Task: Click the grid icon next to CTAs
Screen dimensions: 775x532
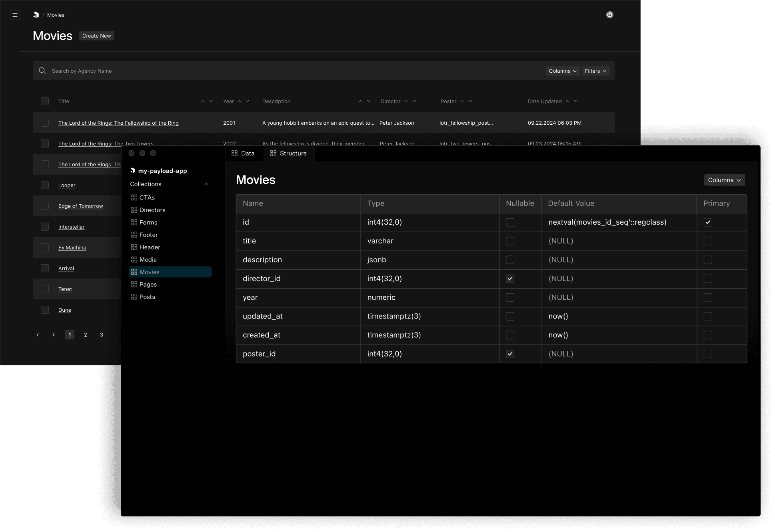Action: (x=134, y=197)
